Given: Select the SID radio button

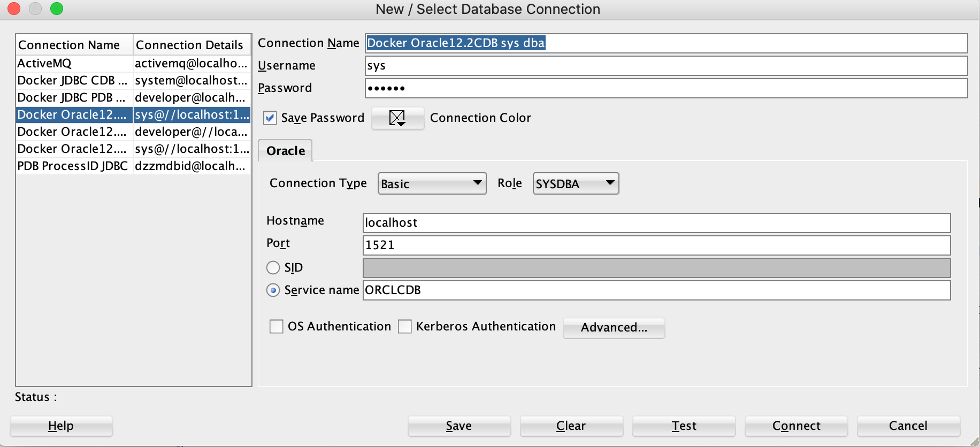Looking at the screenshot, I should pyautogui.click(x=273, y=267).
